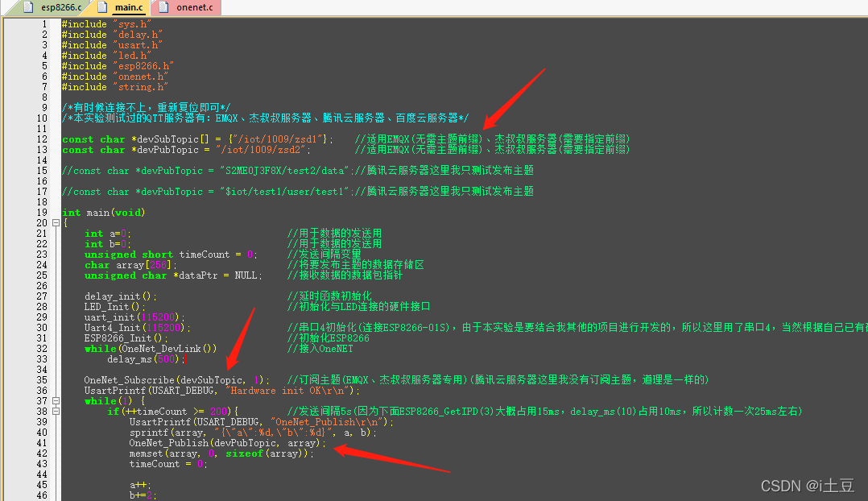Click the while(OneNet_DevLink()) line
The width and height of the screenshot is (868, 501).
click(x=151, y=350)
